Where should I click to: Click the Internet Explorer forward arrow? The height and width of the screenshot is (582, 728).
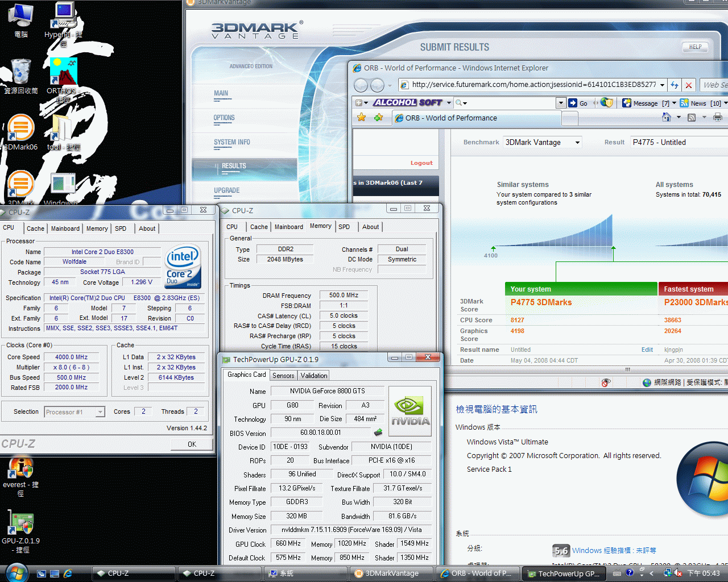coord(377,85)
